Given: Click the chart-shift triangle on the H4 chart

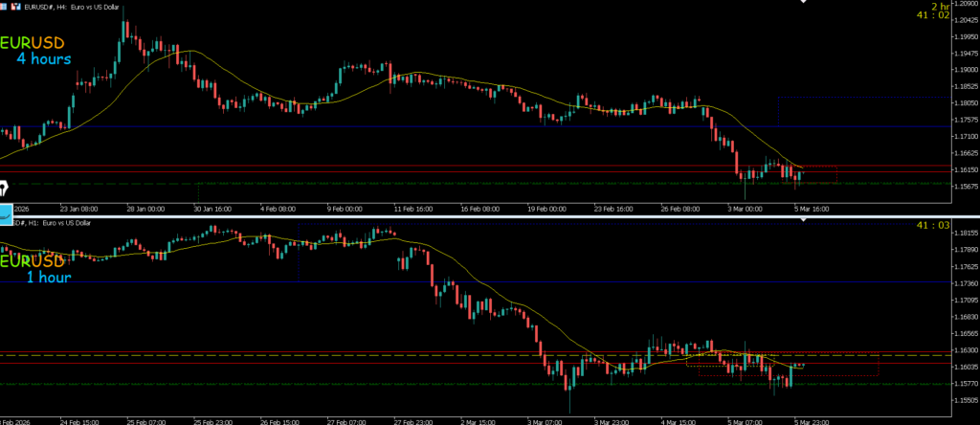Looking at the screenshot, I should 804,3.
